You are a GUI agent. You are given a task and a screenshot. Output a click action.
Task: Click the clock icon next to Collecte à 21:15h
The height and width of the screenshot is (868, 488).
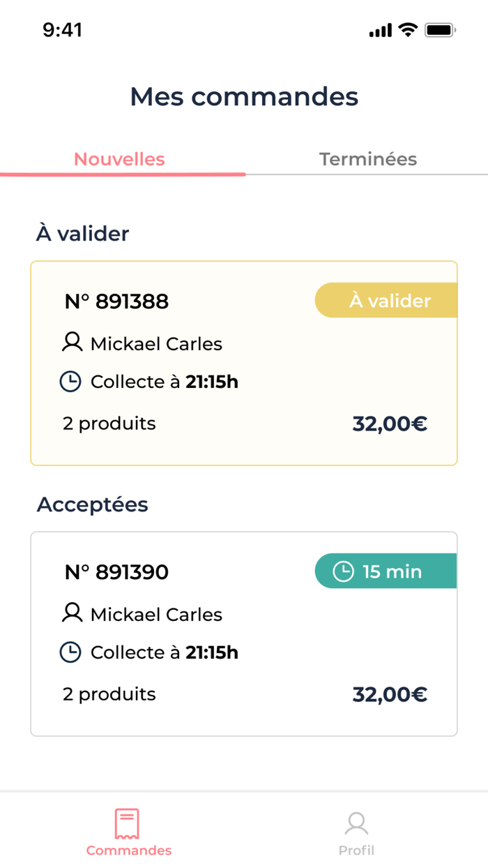tap(70, 382)
